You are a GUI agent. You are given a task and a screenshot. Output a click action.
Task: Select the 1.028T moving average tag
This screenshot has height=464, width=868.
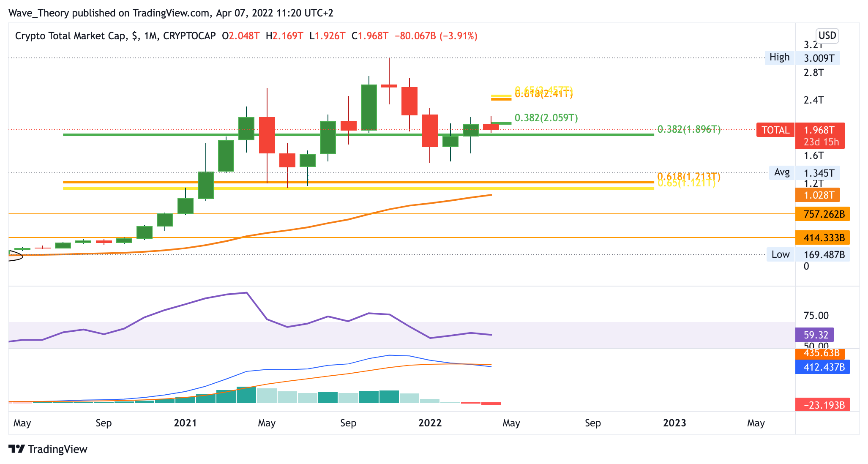pos(817,195)
